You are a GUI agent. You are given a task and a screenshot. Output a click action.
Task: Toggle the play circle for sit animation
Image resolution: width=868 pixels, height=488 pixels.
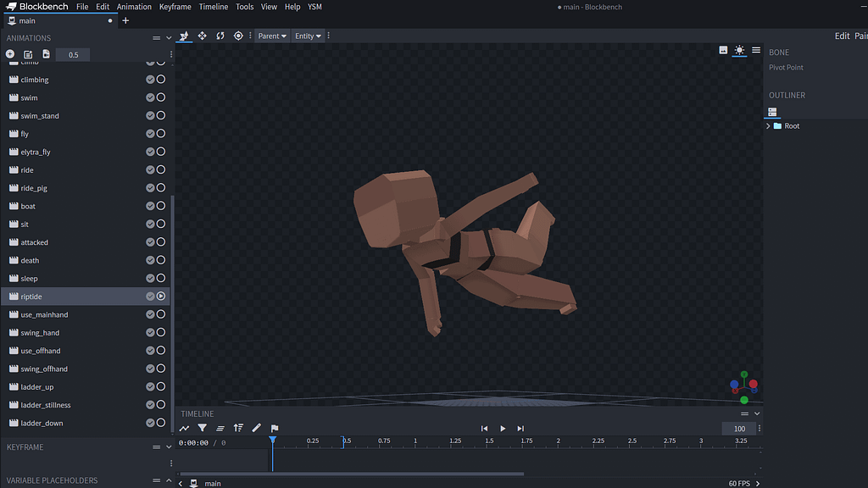(x=161, y=224)
